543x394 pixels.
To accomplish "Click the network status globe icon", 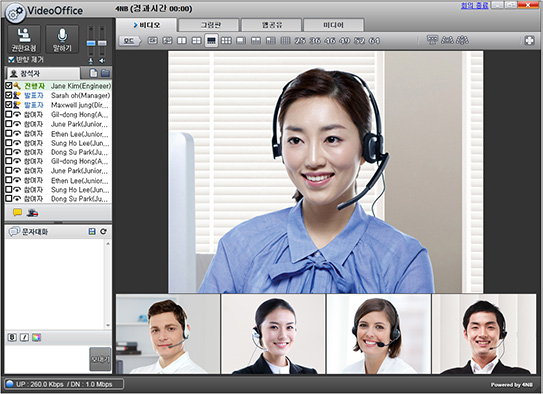I will (9, 384).
